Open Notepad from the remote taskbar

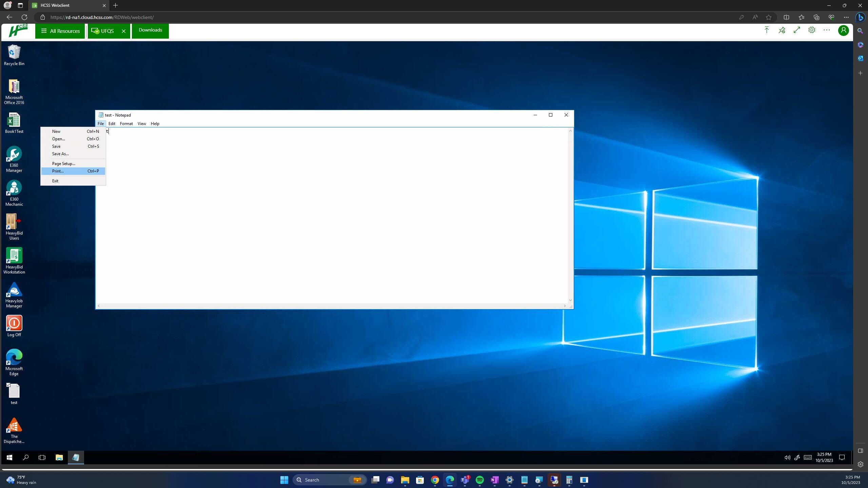pos(76,457)
